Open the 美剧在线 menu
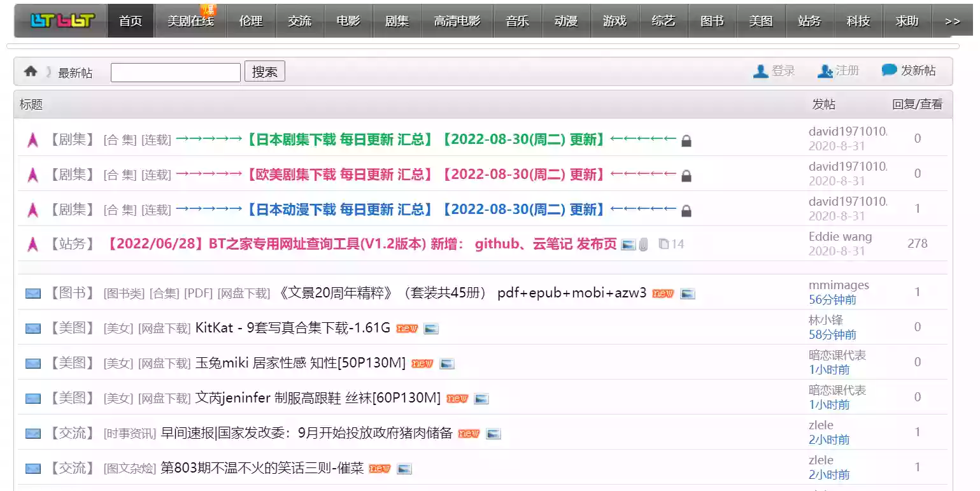The image size is (980, 491). pyautogui.click(x=190, y=20)
